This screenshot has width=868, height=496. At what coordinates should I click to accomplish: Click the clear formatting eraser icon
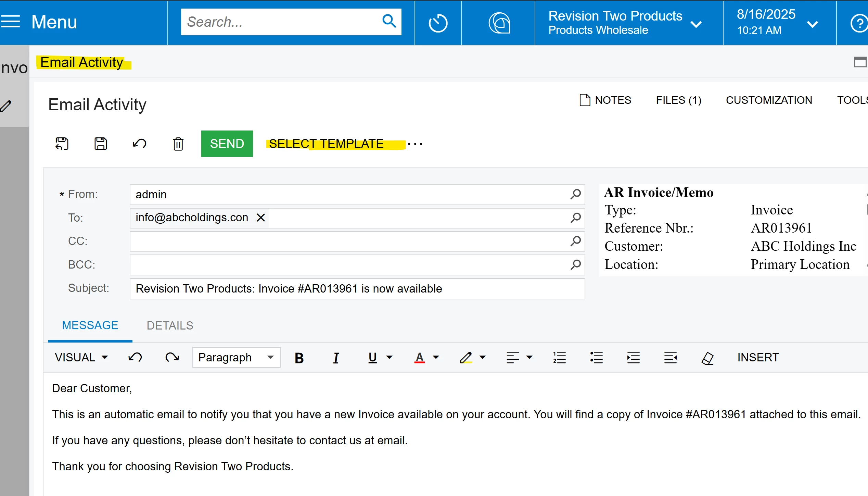coord(707,358)
